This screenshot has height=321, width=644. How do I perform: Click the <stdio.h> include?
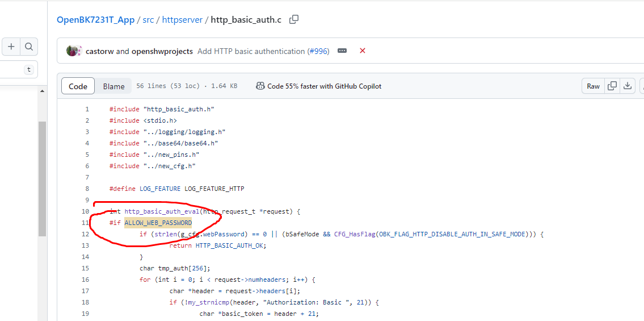160,120
